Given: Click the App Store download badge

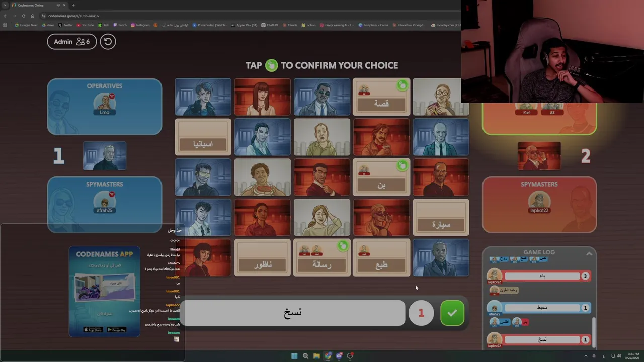Looking at the screenshot, I should pyautogui.click(x=93, y=330).
